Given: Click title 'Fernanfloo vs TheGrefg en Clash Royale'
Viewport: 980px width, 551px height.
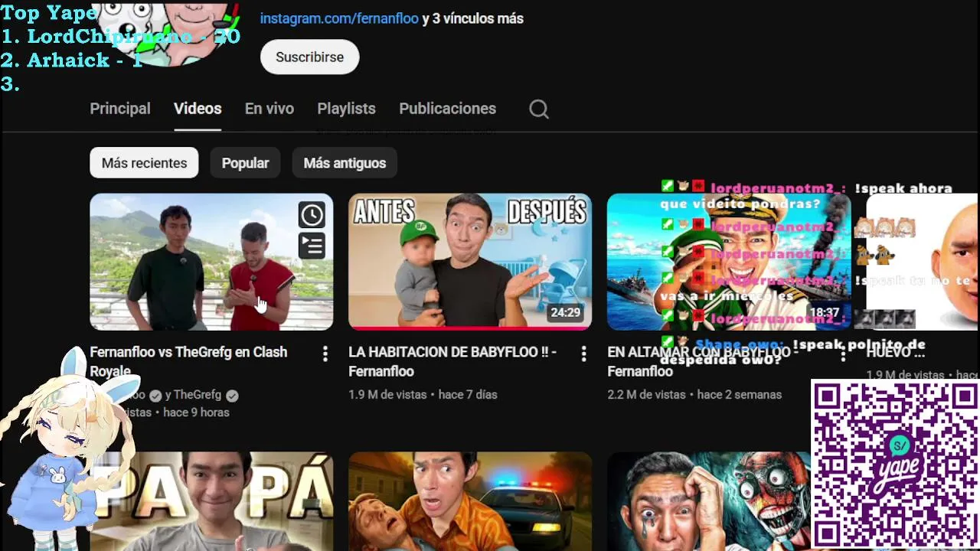Looking at the screenshot, I should (188, 361).
